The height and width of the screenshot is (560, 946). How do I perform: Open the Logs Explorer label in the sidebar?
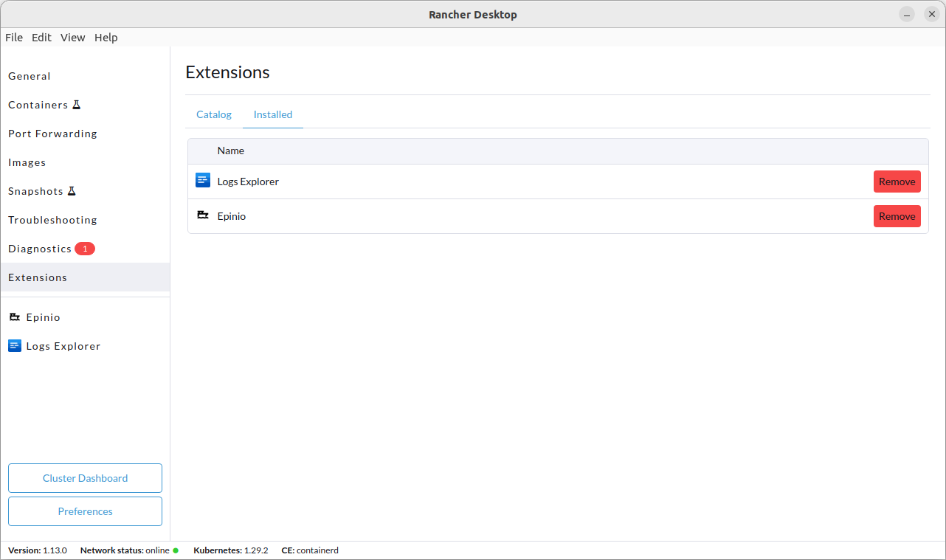click(x=63, y=346)
